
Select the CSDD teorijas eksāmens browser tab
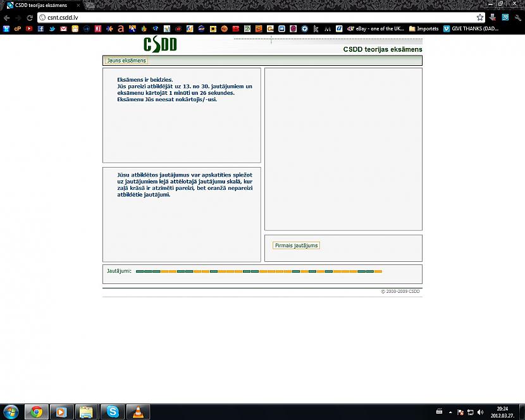(x=38, y=5)
